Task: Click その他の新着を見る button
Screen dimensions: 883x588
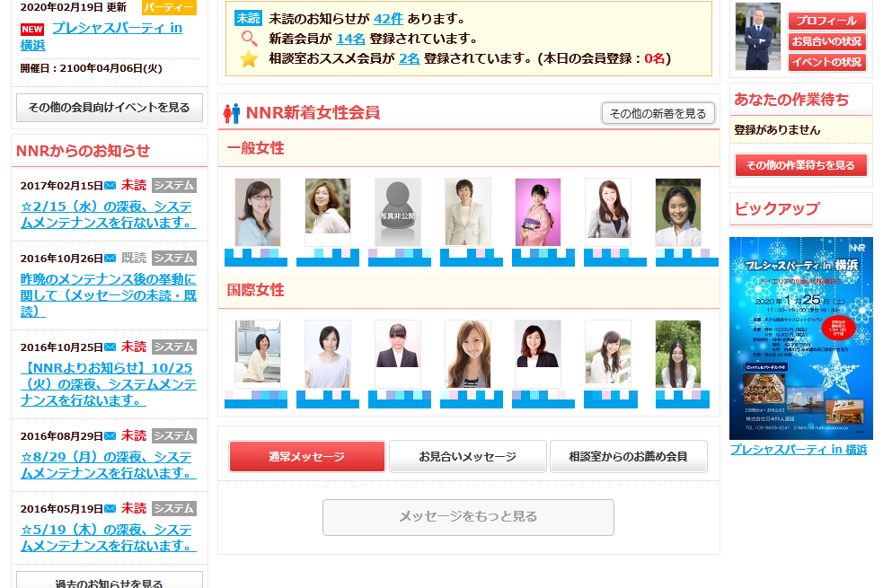Action: pos(658,114)
